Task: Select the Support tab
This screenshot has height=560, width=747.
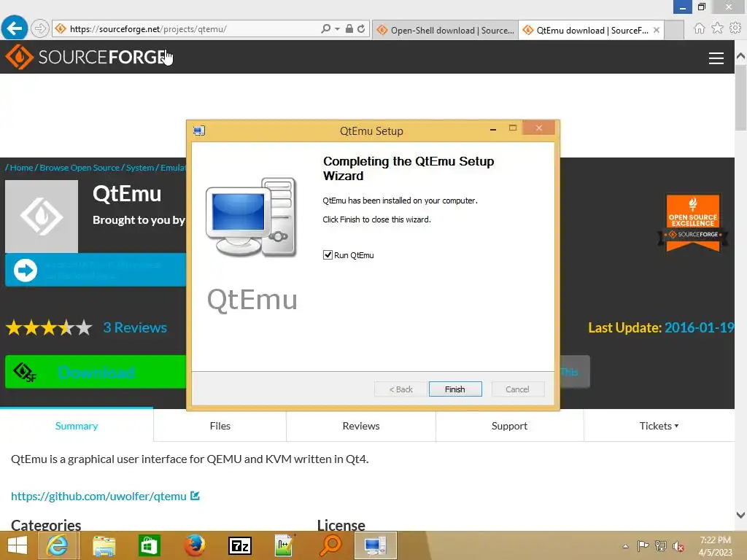Action: point(509,426)
